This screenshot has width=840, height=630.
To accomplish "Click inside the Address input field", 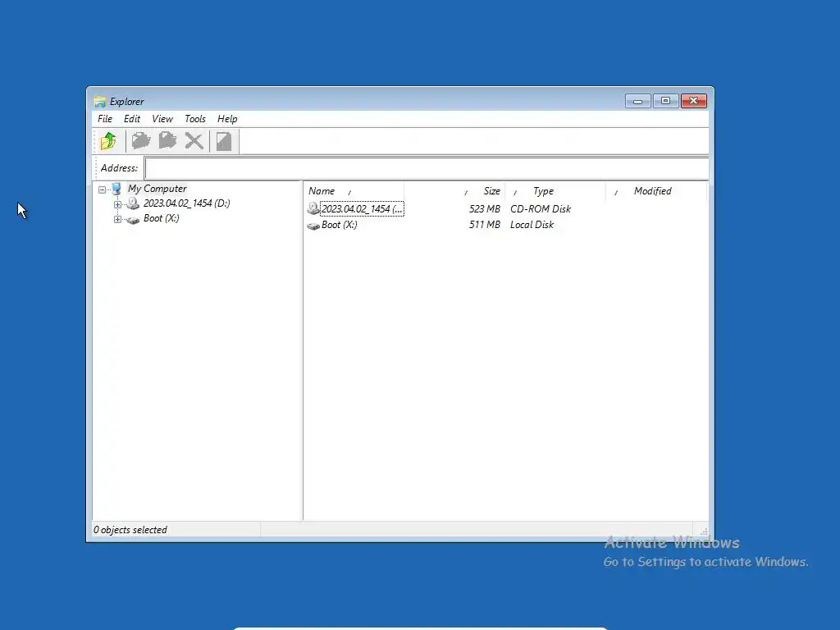I will point(427,168).
